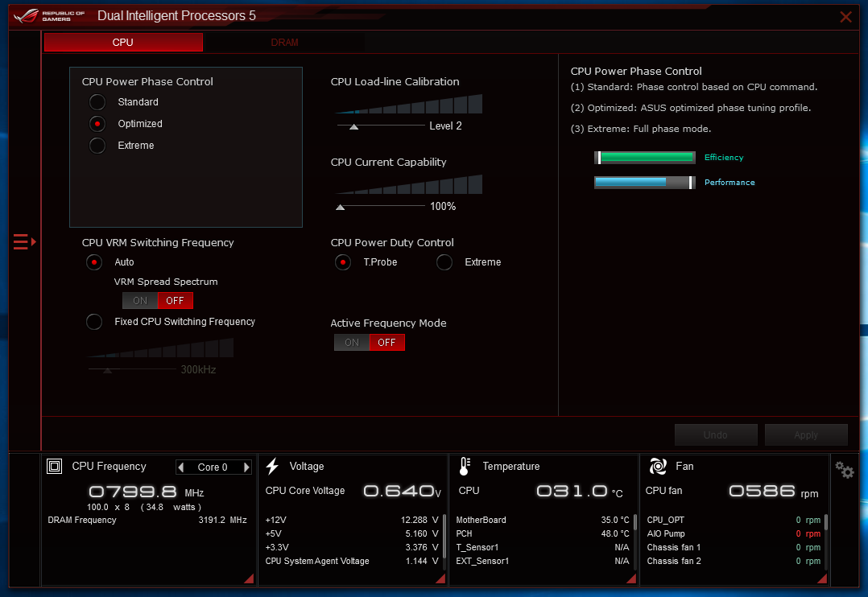Expand Fan panel corner triangle
The width and height of the screenshot is (868, 597).
click(822, 578)
